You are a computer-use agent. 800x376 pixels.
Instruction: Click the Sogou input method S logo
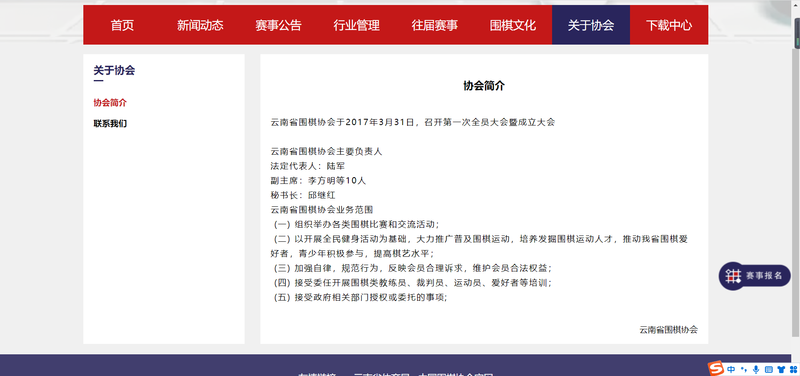point(716,368)
